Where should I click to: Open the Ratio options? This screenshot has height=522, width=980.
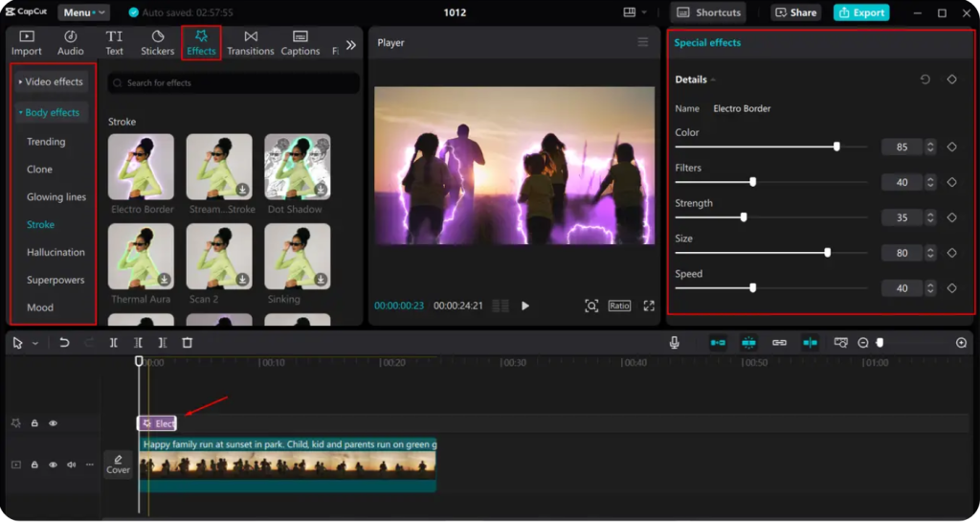(619, 306)
